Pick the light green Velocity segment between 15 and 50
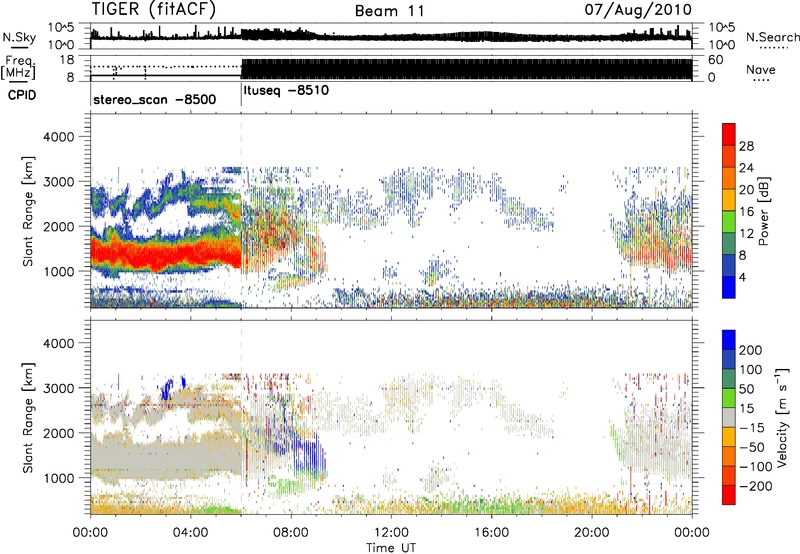The height and width of the screenshot is (554, 800). point(729,398)
